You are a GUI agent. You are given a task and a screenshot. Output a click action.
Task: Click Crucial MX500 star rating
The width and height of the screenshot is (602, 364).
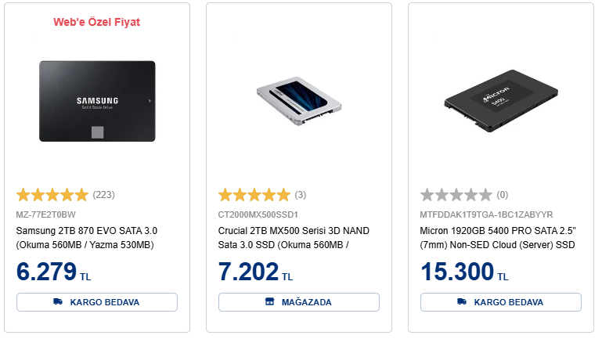(x=254, y=195)
